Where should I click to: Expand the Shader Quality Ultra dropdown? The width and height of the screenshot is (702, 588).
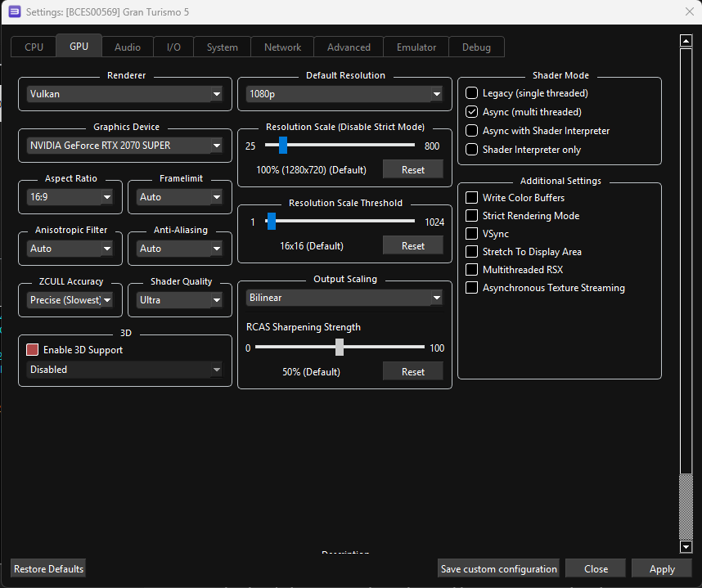180,300
